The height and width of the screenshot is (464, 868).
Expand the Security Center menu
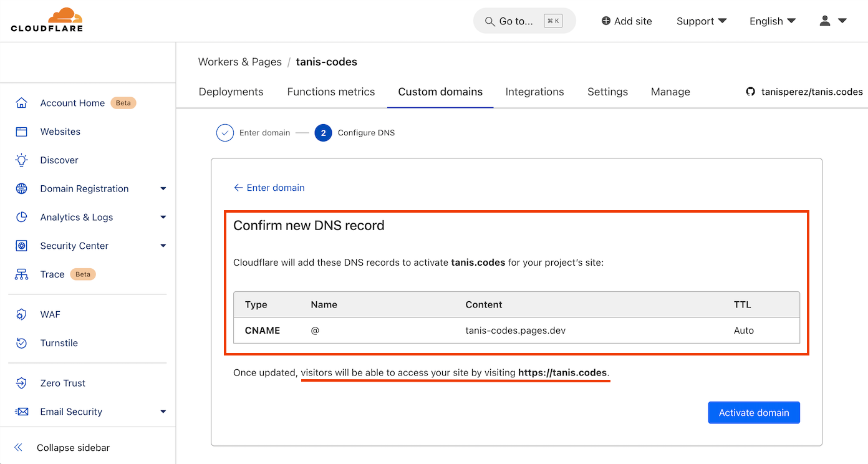[x=163, y=245]
